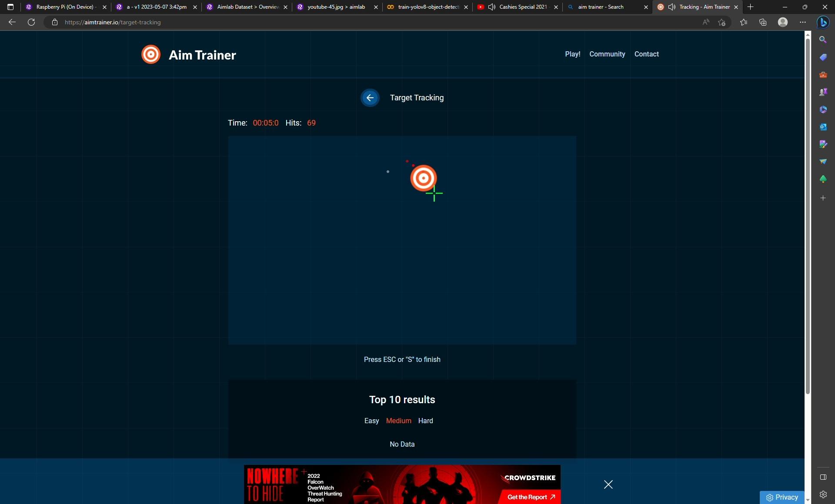Click the Target Tracking heading
835x504 pixels.
[417, 98]
